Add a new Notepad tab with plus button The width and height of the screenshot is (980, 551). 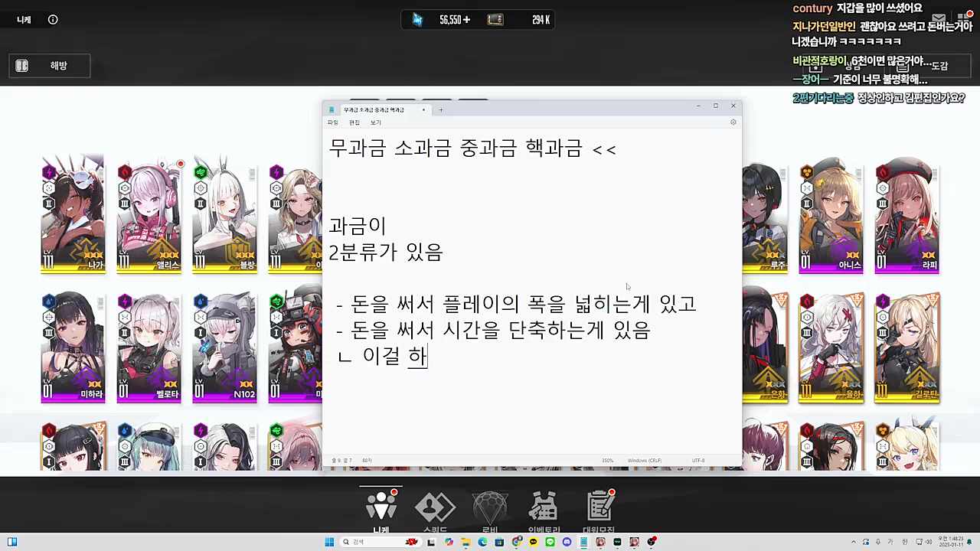(441, 109)
